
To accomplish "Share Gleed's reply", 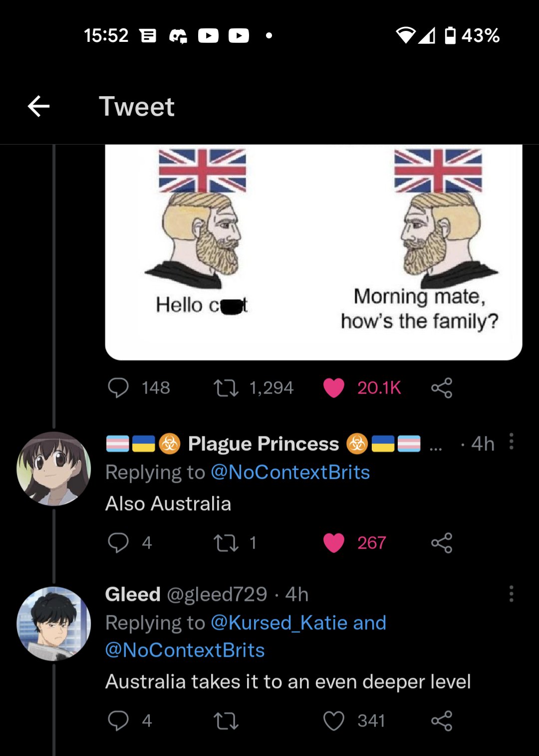I will (442, 721).
